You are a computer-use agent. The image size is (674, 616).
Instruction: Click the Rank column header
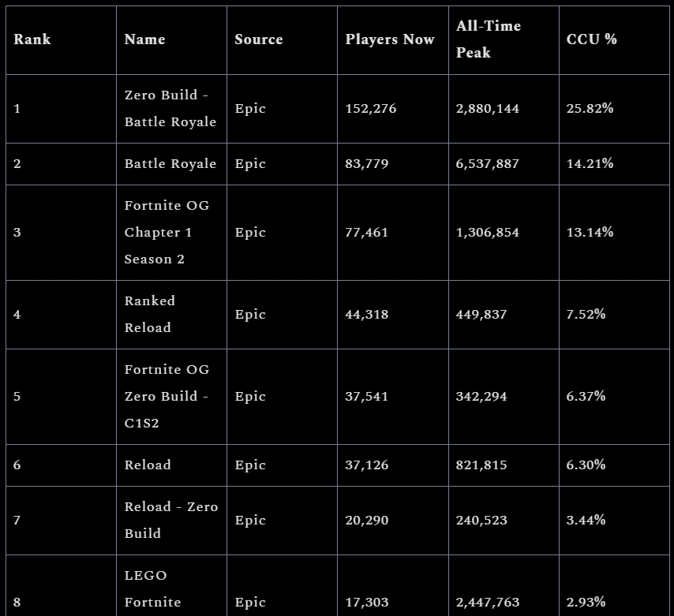pos(32,39)
